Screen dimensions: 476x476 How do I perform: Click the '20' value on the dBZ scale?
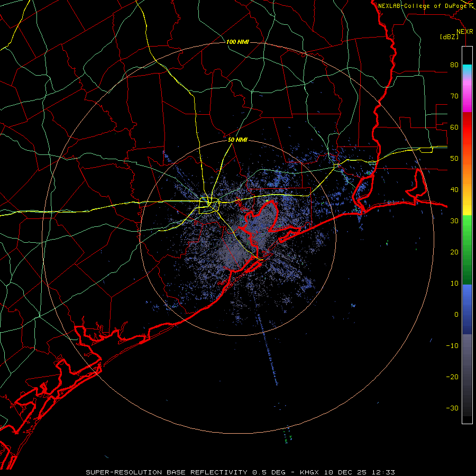tap(454, 252)
